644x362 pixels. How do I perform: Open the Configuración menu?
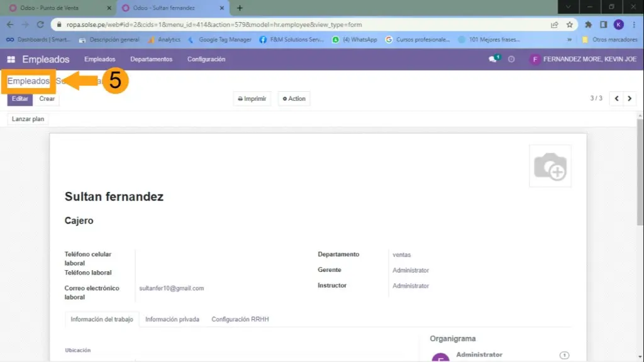[x=206, y=59]
